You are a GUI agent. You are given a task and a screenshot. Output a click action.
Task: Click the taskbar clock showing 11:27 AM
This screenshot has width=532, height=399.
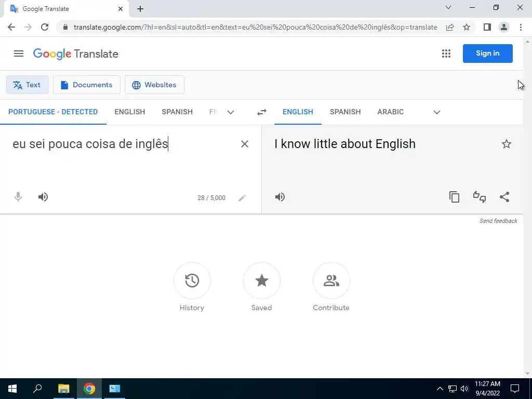pyautogui.click(x=487, y=389)
